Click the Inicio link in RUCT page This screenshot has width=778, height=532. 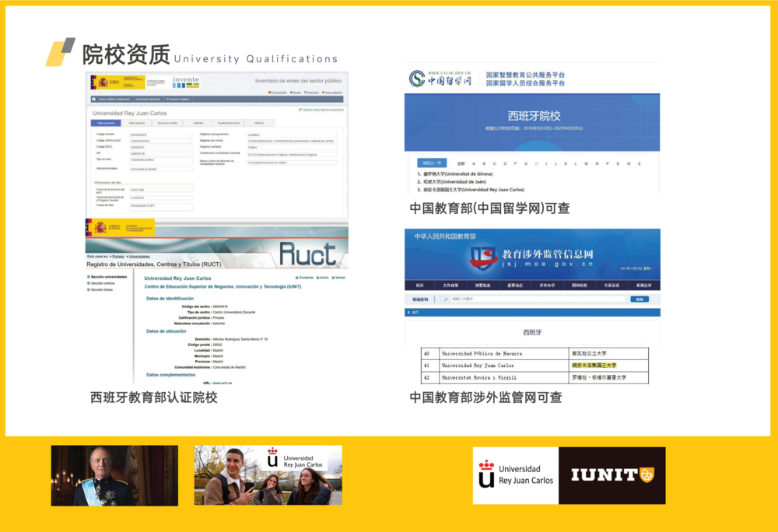(323, 278)
